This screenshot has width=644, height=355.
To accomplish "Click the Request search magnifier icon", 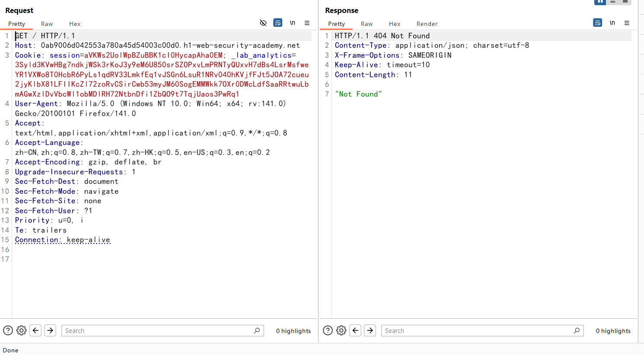I will [257, 330].
